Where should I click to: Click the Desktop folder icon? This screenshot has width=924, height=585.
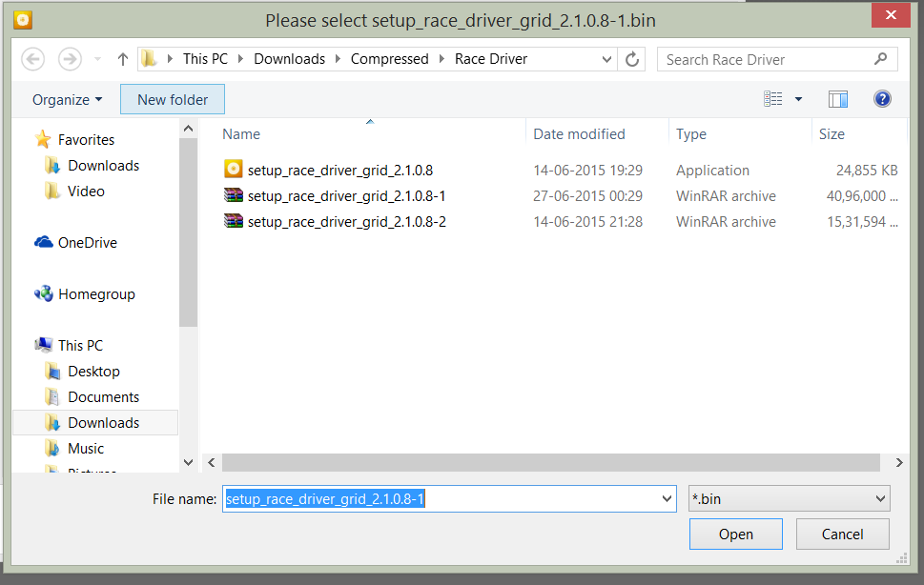(x=52, y=371)
